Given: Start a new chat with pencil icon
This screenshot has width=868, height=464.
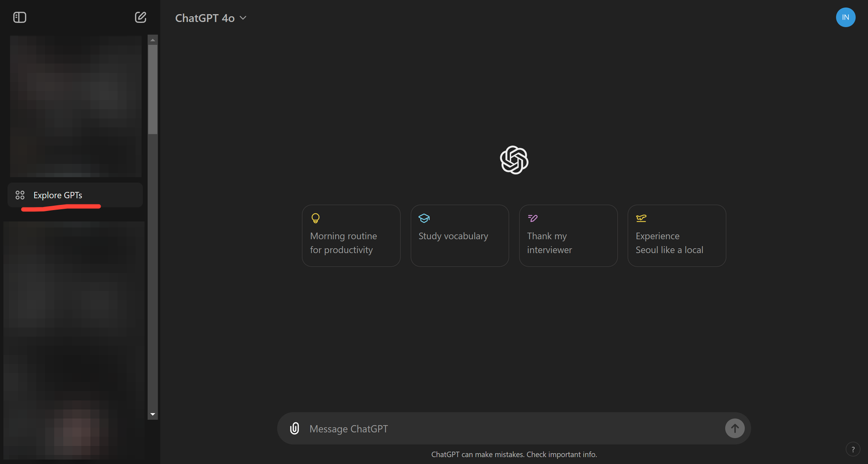Looking at the screenshot, I should click(140, 17).
